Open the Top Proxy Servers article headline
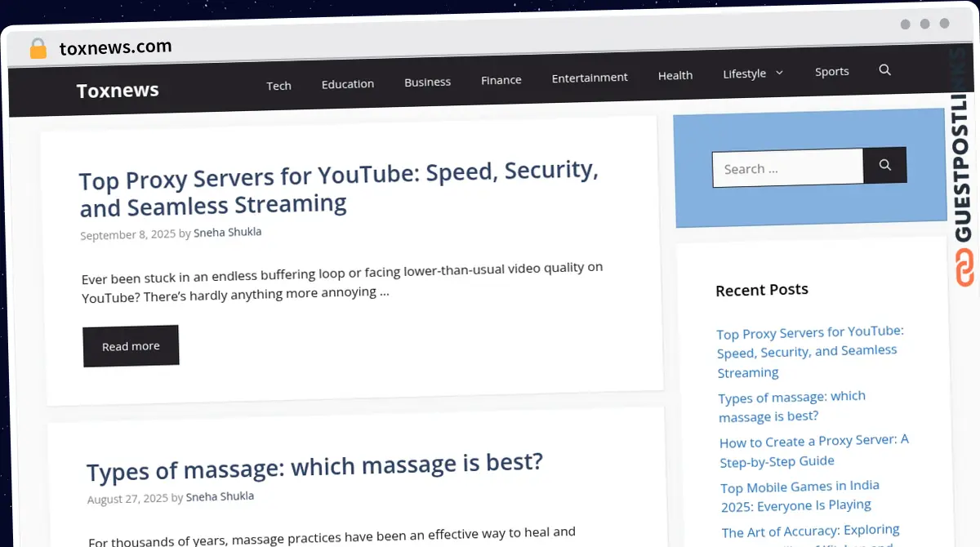Viewport: 980px width, 547px height. click(339, 189)
